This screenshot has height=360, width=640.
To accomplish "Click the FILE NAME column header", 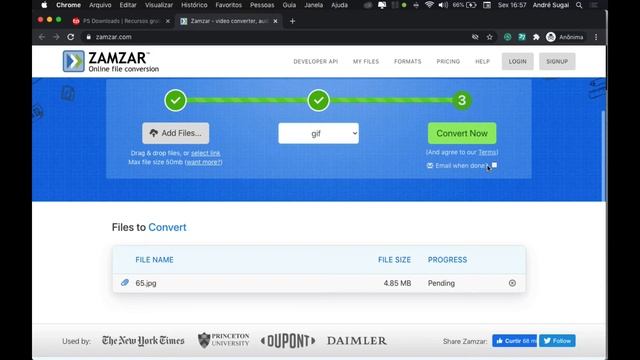I will [x=154, y=260].
